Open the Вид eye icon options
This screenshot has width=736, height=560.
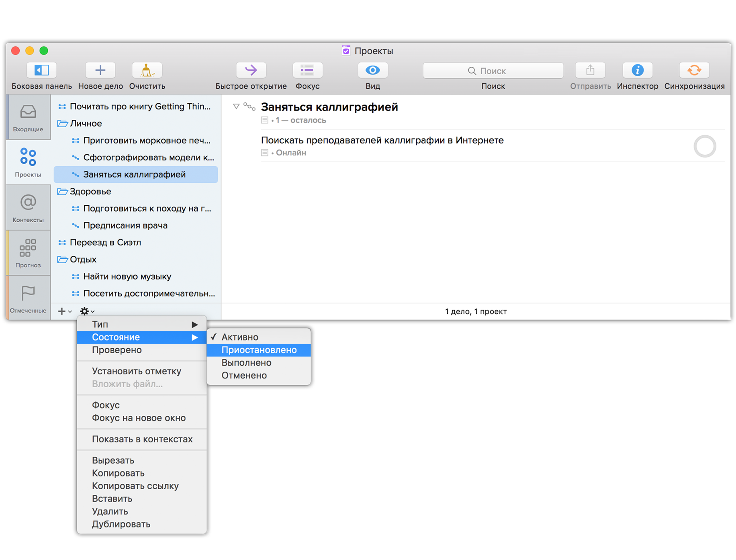372,70
